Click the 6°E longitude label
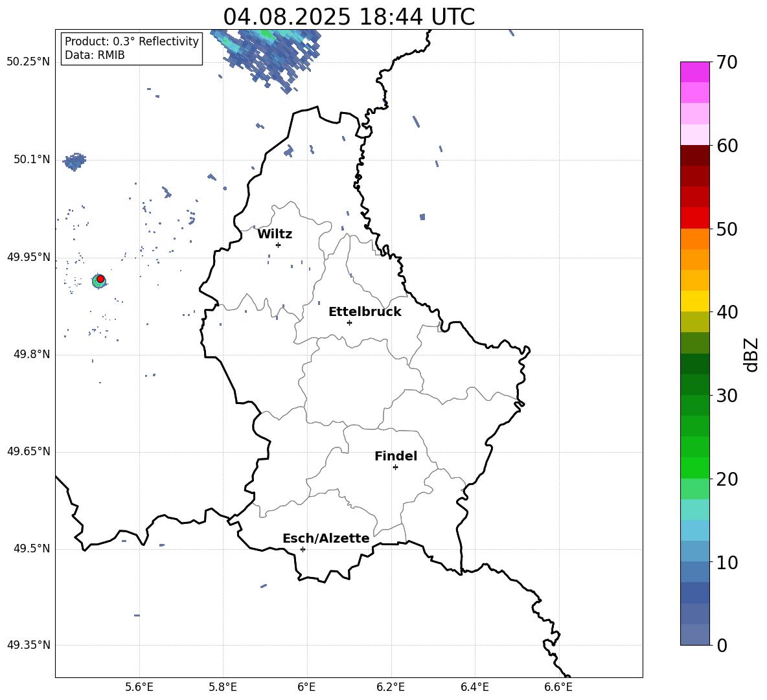The width and height of the screenshot is (767, 700). [x=306, y=687]
